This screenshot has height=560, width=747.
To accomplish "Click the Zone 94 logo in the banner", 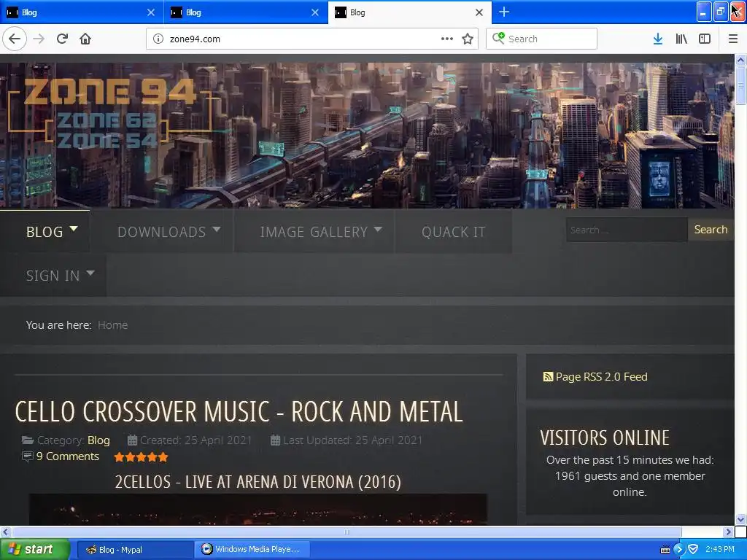I will click(x=109, y=112).
